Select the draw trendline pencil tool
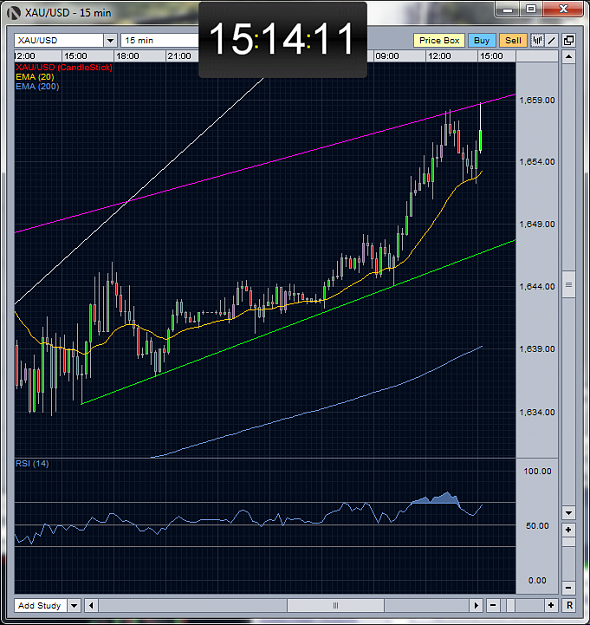Viewport: 590px width, 625px height. pyautogui.click(x=551, y=40)
